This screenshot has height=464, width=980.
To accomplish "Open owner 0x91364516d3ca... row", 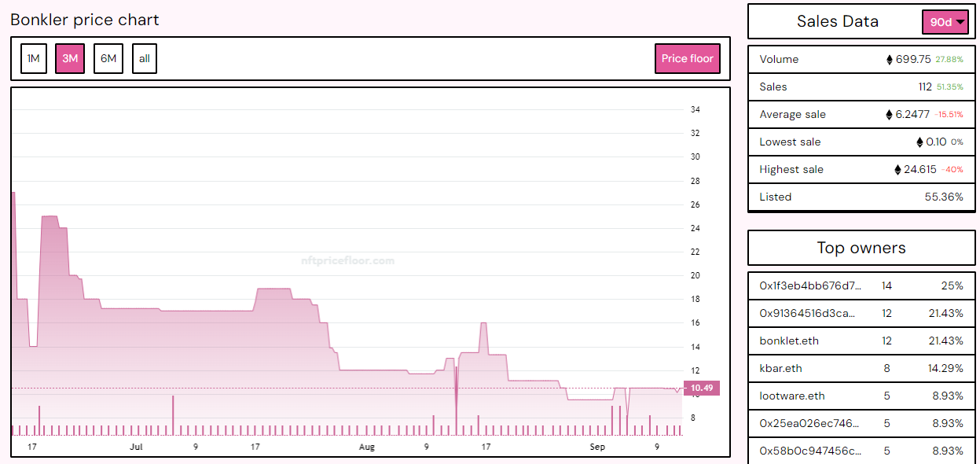I will pyautogui.click(x=861, y=313).
